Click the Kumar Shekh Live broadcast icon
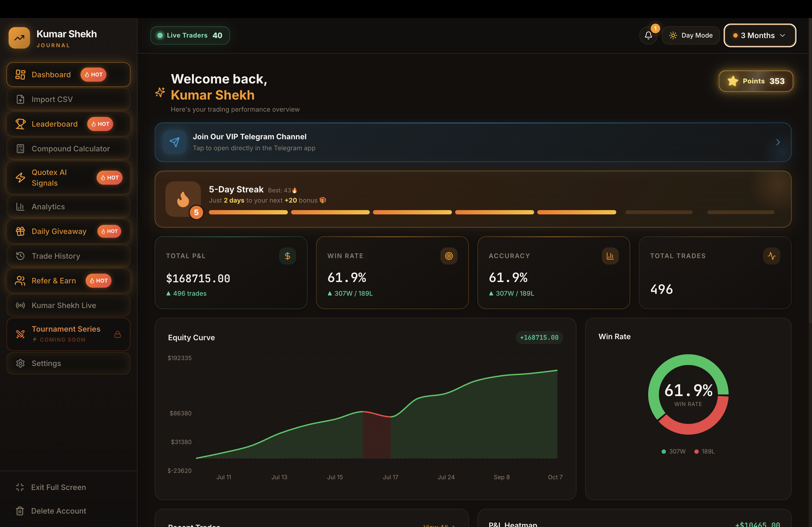The width and height of the screenshot is (812, 527). (x=20, y=305)
